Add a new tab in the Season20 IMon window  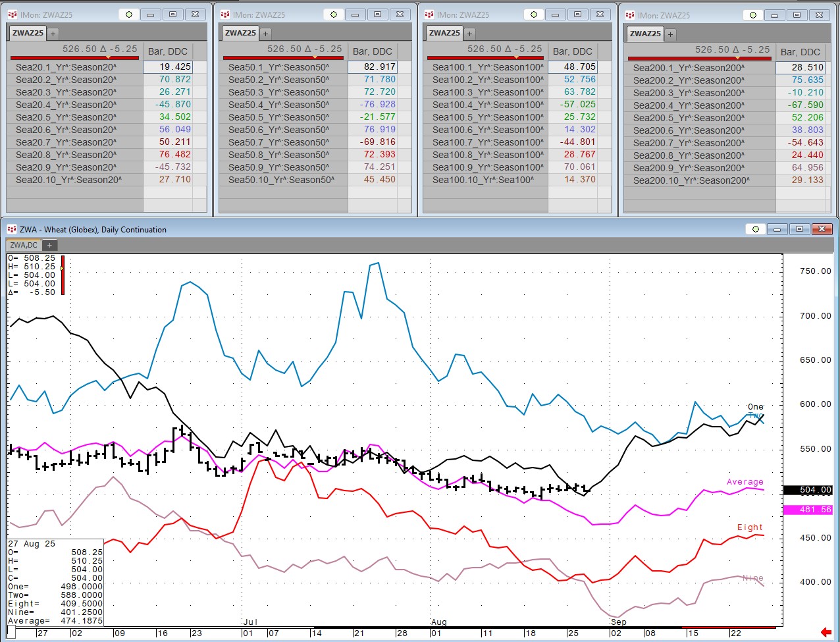tap(53, 33)
